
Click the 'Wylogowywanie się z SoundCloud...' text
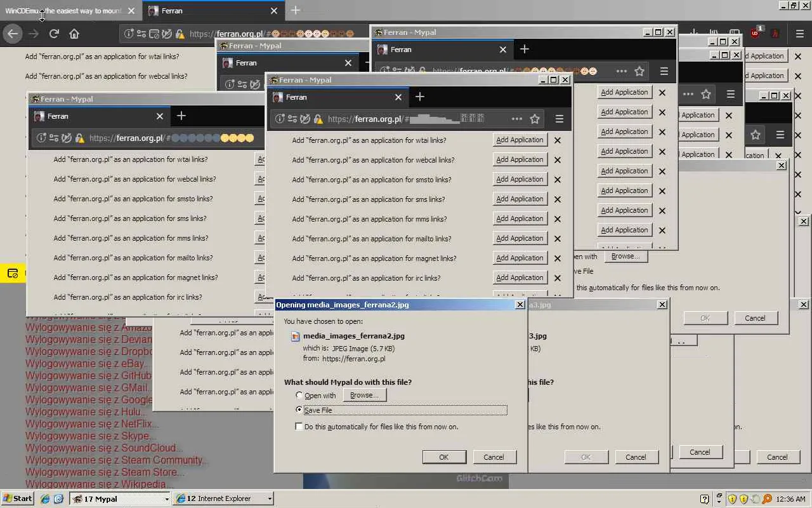[104, 448]
